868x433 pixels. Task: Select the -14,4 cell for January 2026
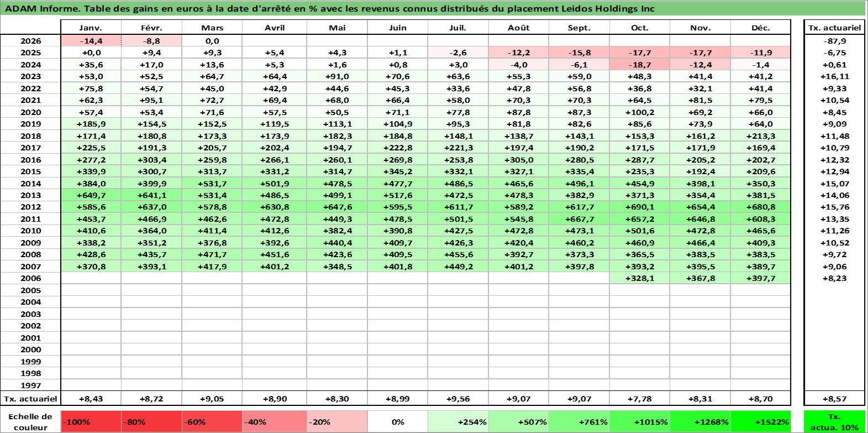pos(91,41)
